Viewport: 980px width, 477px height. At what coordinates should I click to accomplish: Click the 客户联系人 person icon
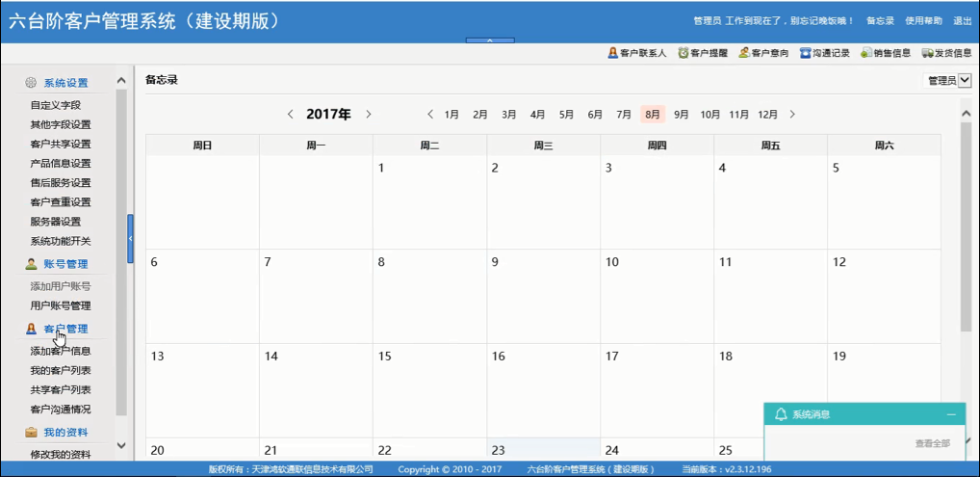tap(612, 53)
